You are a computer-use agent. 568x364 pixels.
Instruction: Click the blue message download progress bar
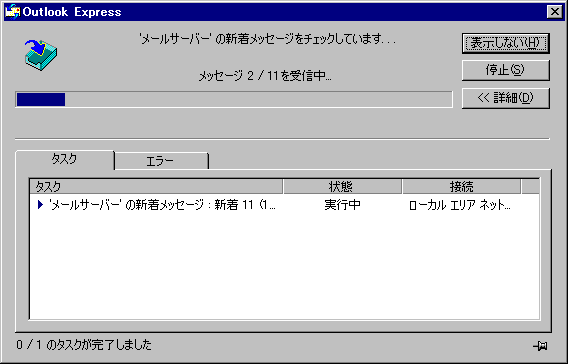tap(234, 99)
